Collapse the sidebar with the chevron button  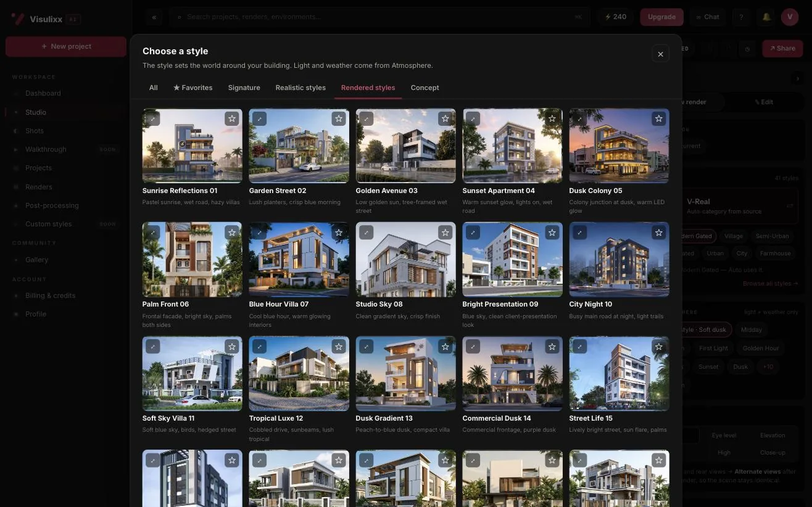(x=154, y=17)
